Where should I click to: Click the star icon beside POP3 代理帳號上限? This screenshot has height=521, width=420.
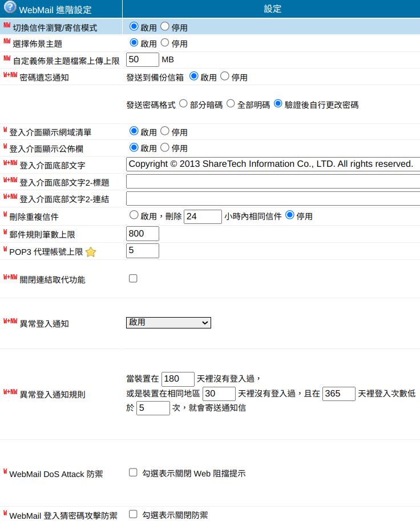click(91, 252)
